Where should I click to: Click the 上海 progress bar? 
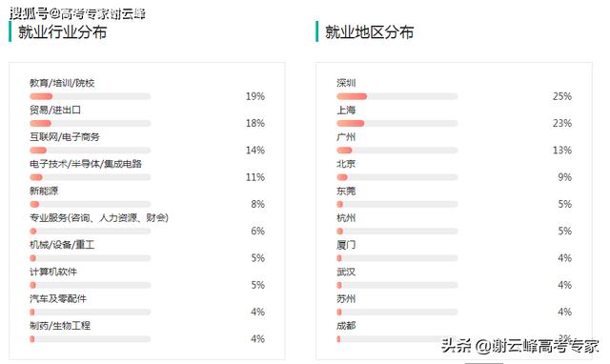coord(397,123)
